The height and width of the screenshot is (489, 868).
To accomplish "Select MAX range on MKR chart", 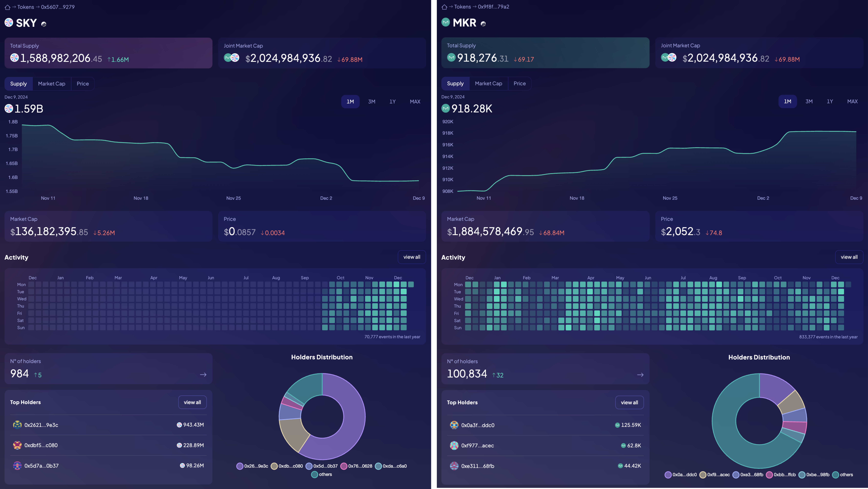I will (852, 101).
